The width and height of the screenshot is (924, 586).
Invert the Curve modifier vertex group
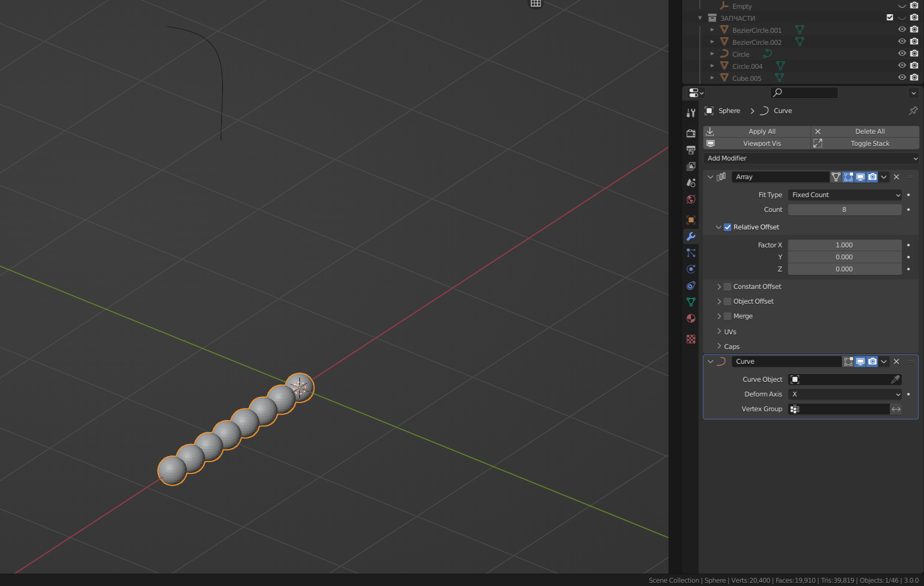coord(896,409)
